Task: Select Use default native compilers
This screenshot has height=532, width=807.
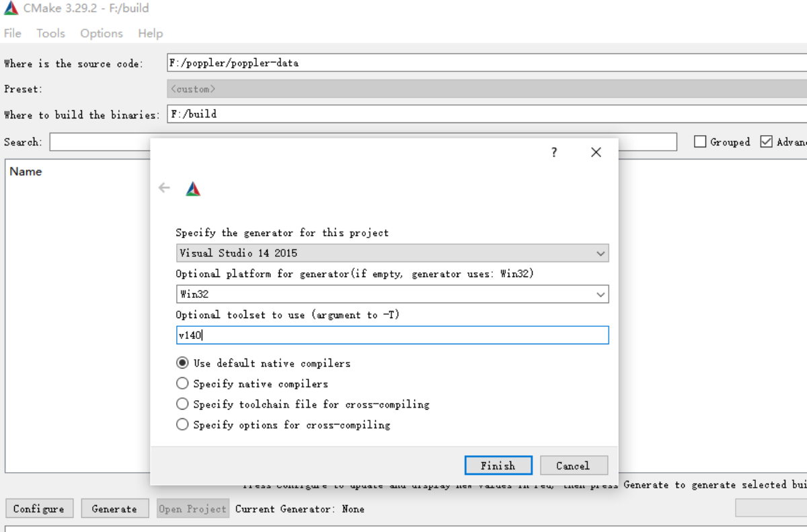Action: point(182,363)
